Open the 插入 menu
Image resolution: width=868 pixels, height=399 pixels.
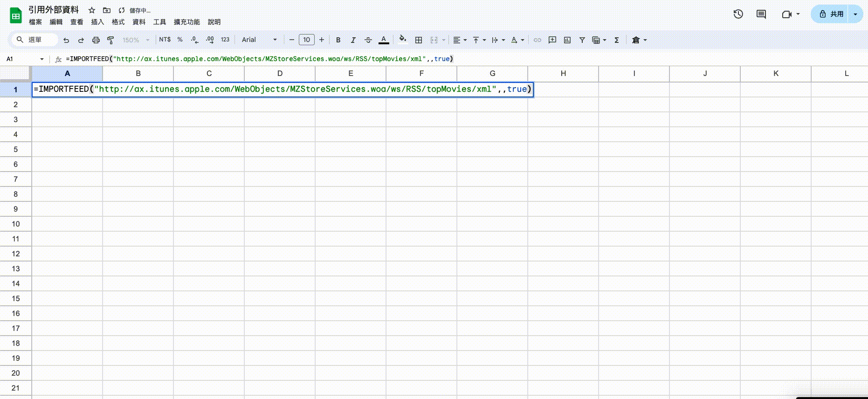tap(97, 22)
